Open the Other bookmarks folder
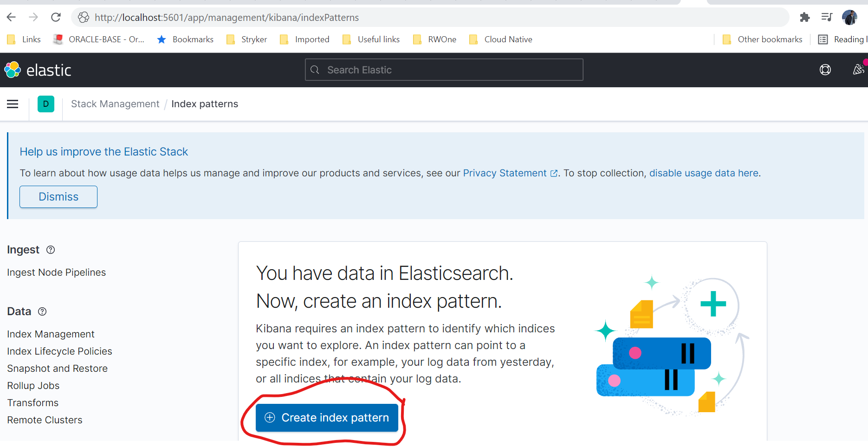The image size is (868, 447). (x=763, y=39)
